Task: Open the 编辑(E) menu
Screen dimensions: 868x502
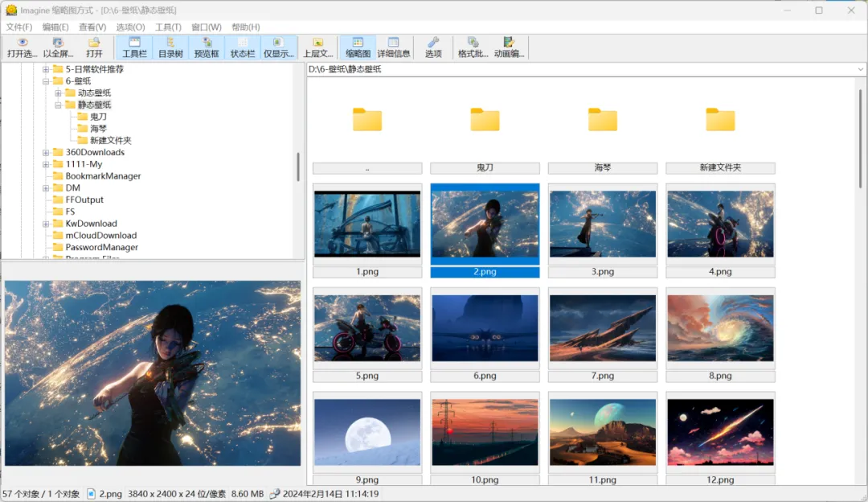Action: (x=55, y=27)
